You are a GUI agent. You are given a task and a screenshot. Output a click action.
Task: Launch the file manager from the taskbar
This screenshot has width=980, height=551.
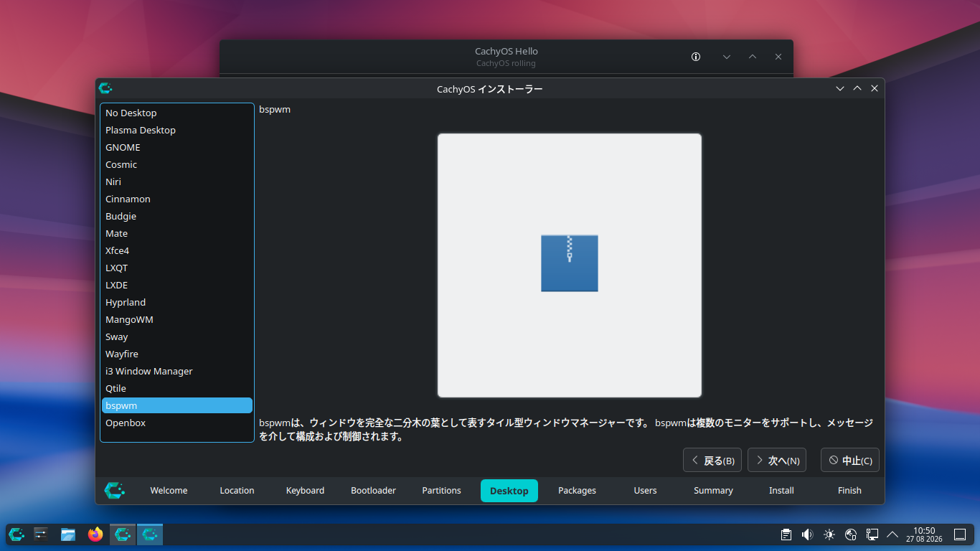click(x=68, y=534)
